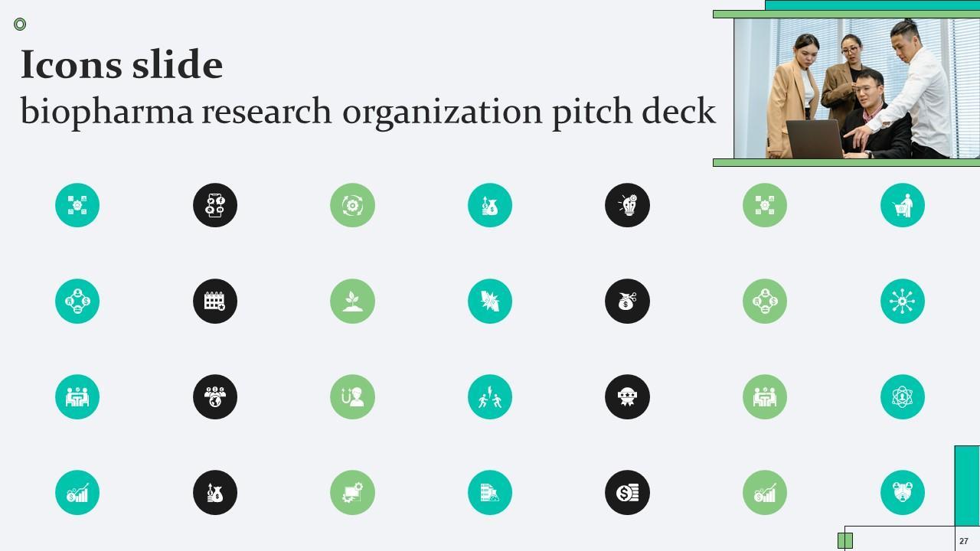Screen dimensions: 980x551
Task: Select the shopper with cart icon
Action: click(903, 205)
